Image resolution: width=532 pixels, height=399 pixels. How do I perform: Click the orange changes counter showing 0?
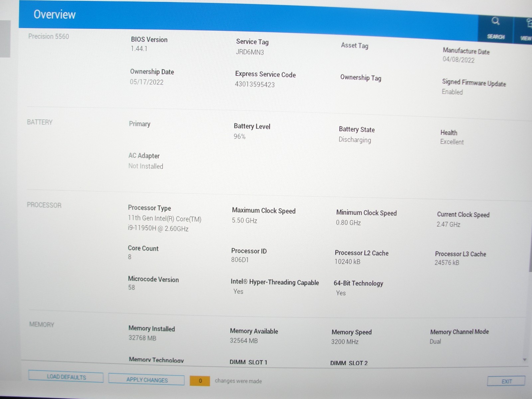[200, 381]
